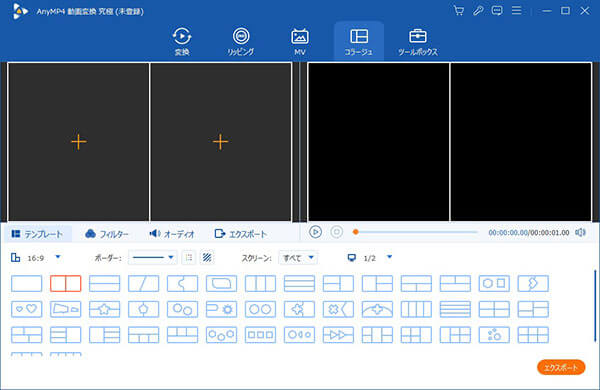Open the ボーダー line style dropdown
Screen dimensions: 600x390
pos(152,258)
